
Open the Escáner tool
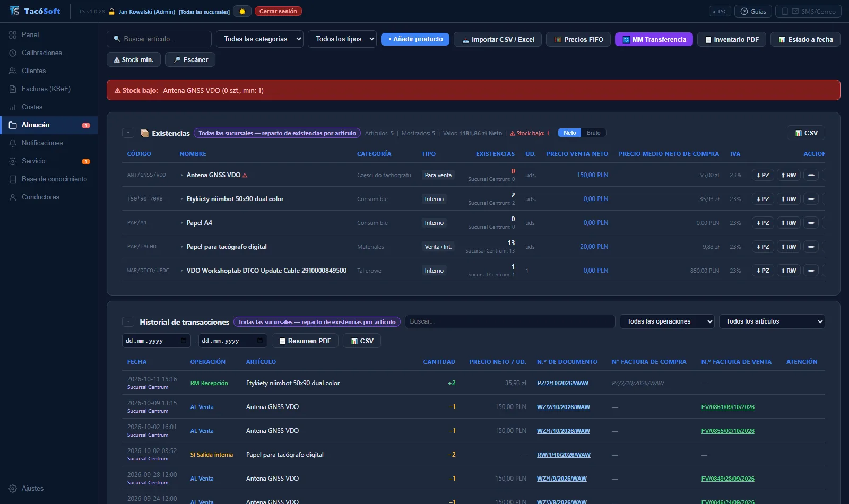click(x=190, y=59)
